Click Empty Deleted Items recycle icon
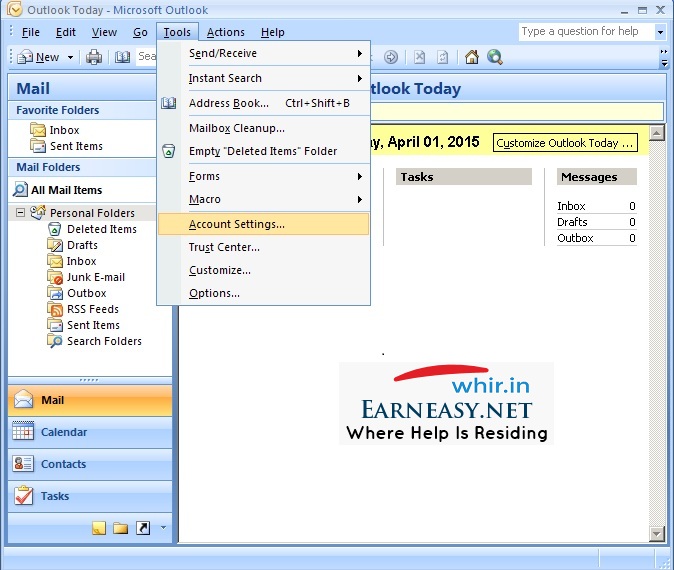Viewport: 674px width, 570px height. coord(168,151)
